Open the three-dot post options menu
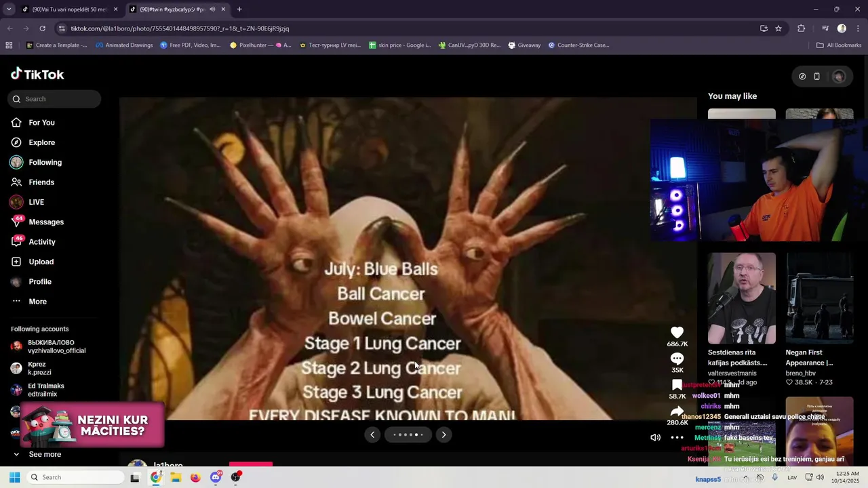This screenshot has height=488, width=868. (x=677, y=437)
